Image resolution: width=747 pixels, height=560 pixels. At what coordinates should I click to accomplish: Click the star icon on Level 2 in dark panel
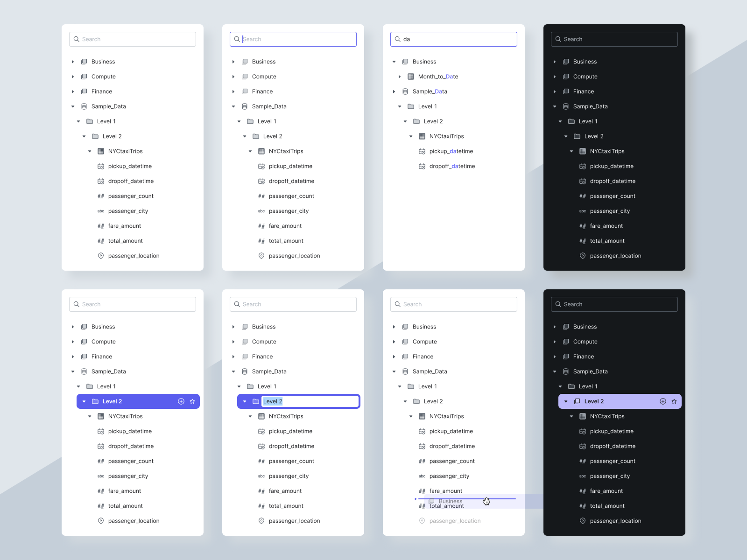tap(674, 401)
